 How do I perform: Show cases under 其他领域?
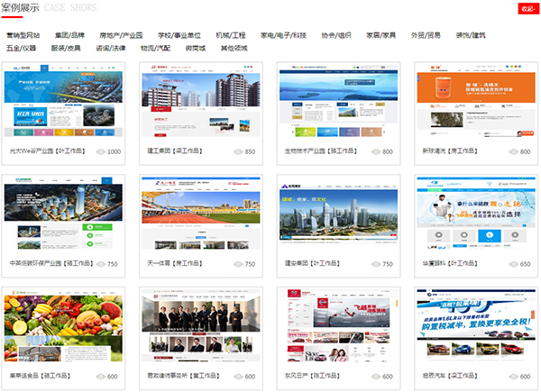coord(235,48)
